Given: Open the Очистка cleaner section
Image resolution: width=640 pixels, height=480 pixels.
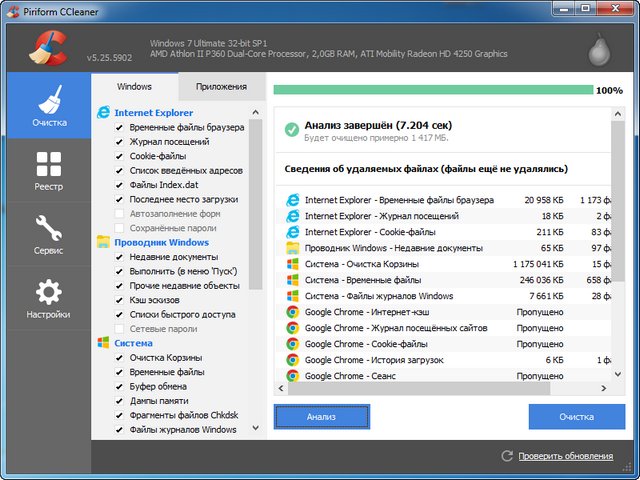Looking at the screenshot, I should click(48, 106).
